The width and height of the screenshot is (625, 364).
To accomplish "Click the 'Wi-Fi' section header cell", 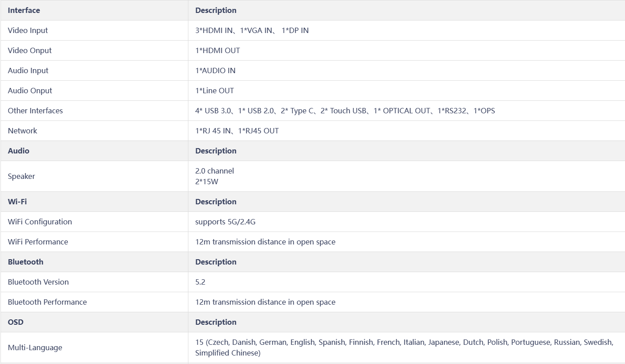I will point(94,202).
